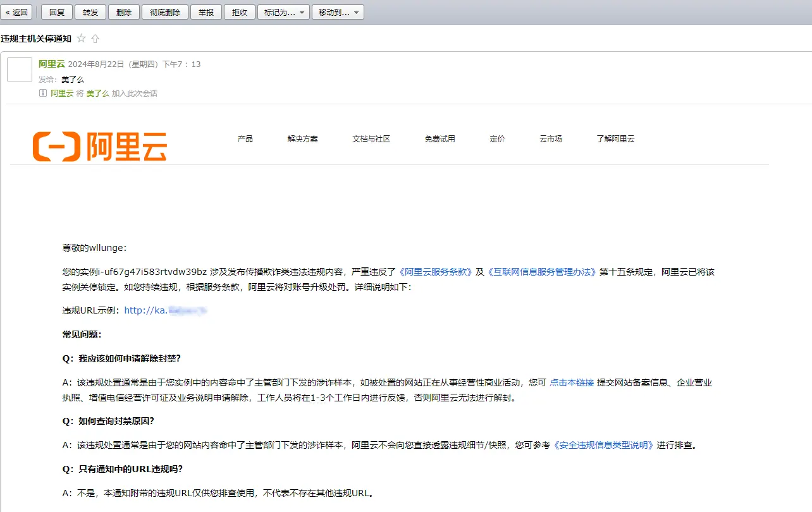
Task: Open the 产品 menu item
Action: click(x=245, y=138)
